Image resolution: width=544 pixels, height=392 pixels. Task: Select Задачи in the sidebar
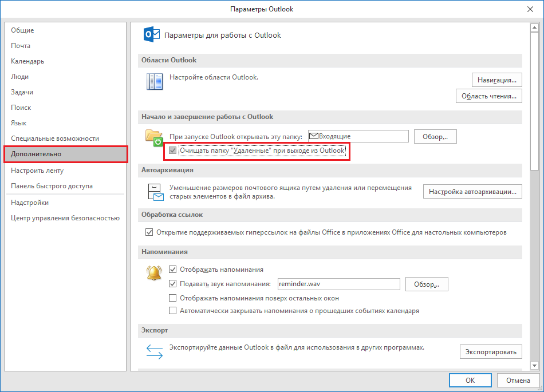pos(65,92)
